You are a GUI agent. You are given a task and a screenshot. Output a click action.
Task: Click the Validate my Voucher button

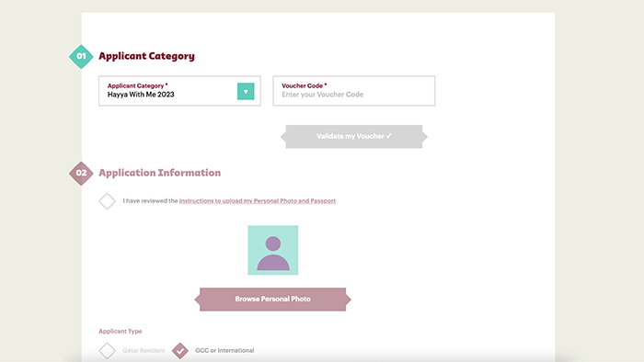pyautogui.click(x=354, y=137)
